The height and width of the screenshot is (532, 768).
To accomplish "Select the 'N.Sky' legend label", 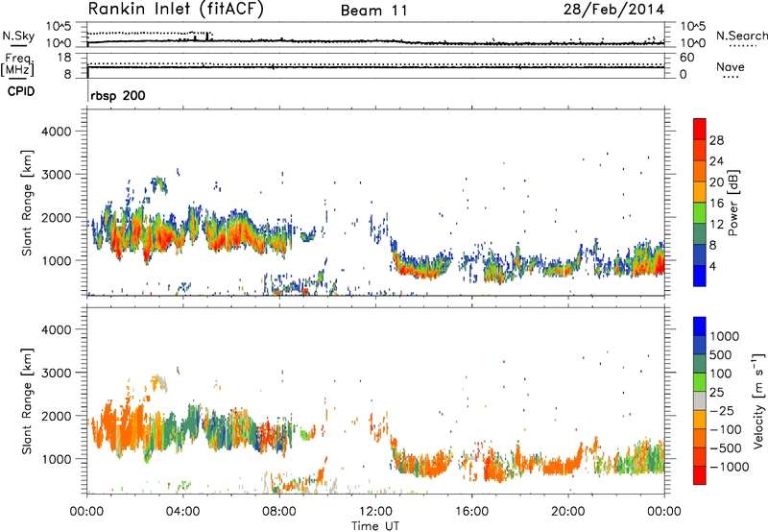I will point(18,36).
